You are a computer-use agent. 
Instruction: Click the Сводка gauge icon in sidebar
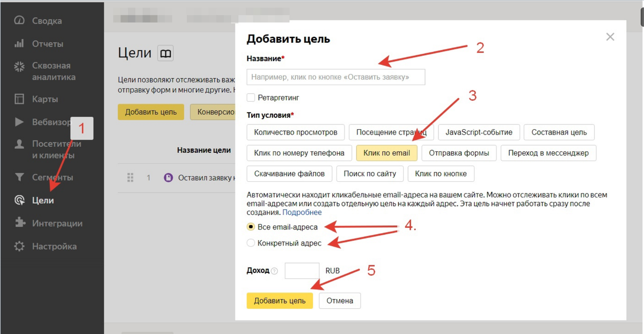(19, 21)
